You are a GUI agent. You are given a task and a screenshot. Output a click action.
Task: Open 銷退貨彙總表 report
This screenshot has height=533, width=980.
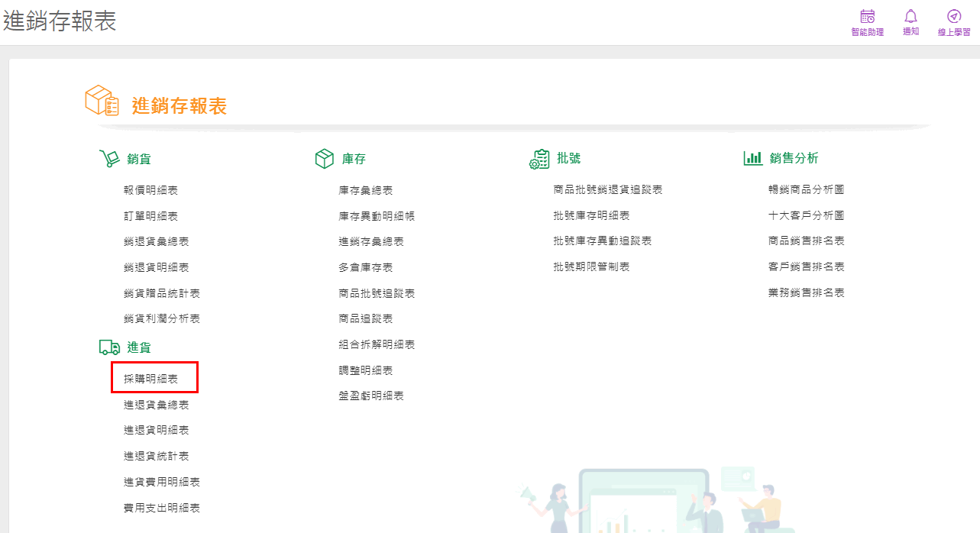point(156,241)
